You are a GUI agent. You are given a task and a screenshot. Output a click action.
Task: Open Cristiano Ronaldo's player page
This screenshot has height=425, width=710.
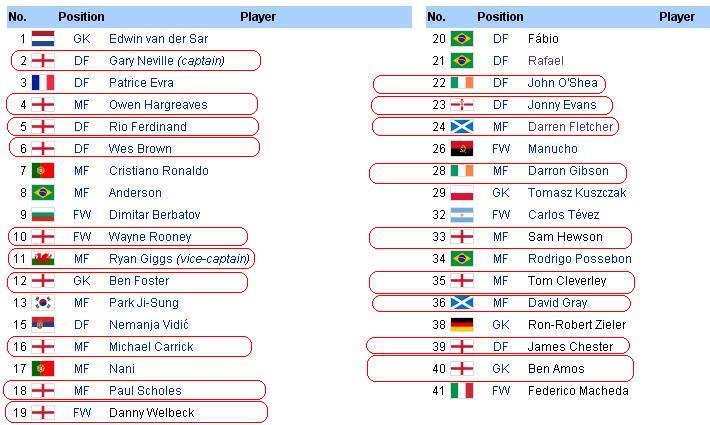pos(158,171)
